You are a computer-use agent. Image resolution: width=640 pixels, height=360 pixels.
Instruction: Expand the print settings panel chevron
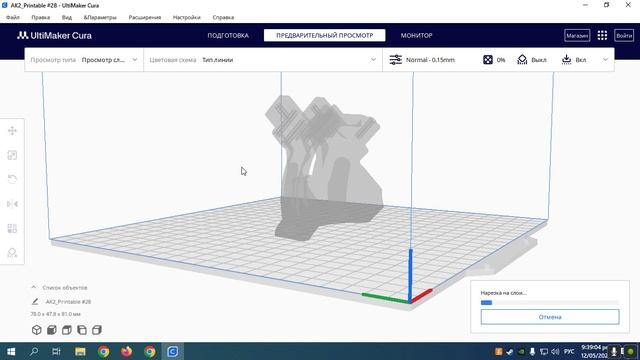(605, 60)
